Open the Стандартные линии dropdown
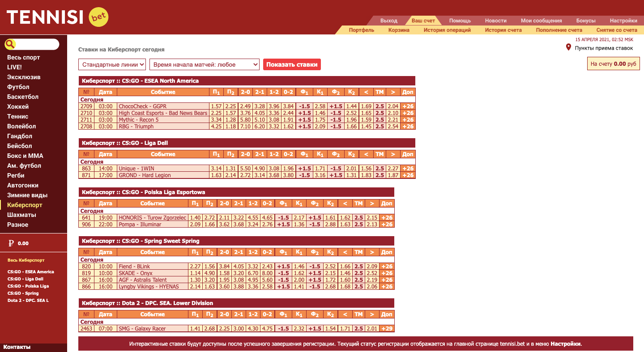Viewport: 644px width, 352px height. coord(112,64)
